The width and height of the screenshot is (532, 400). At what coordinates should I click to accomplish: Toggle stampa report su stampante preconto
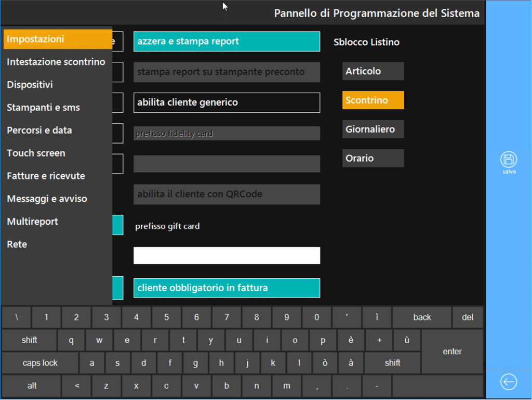227,72
